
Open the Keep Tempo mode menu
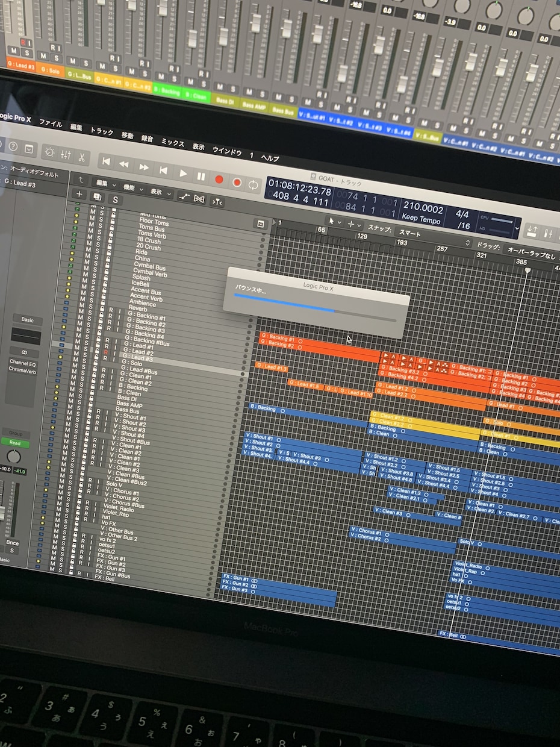(x=420, y=219)
